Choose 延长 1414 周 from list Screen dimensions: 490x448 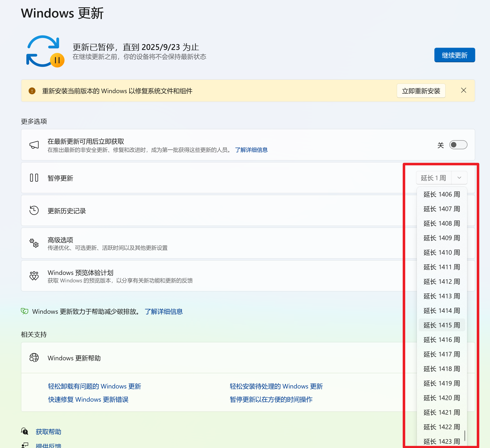[x=442, y=310]
